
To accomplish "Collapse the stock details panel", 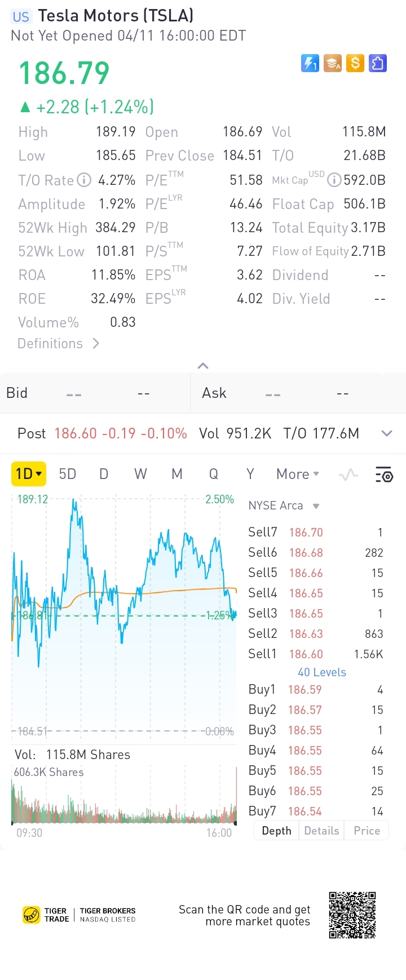I will (x=203, y=366).
